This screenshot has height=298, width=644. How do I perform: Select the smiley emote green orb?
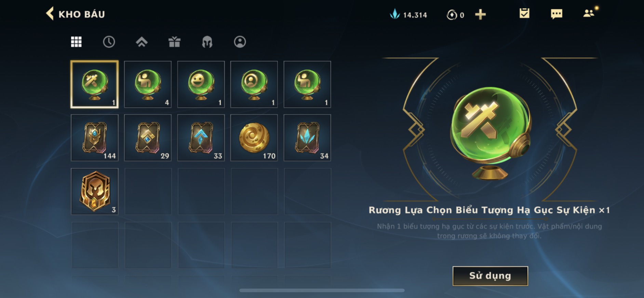201,85
